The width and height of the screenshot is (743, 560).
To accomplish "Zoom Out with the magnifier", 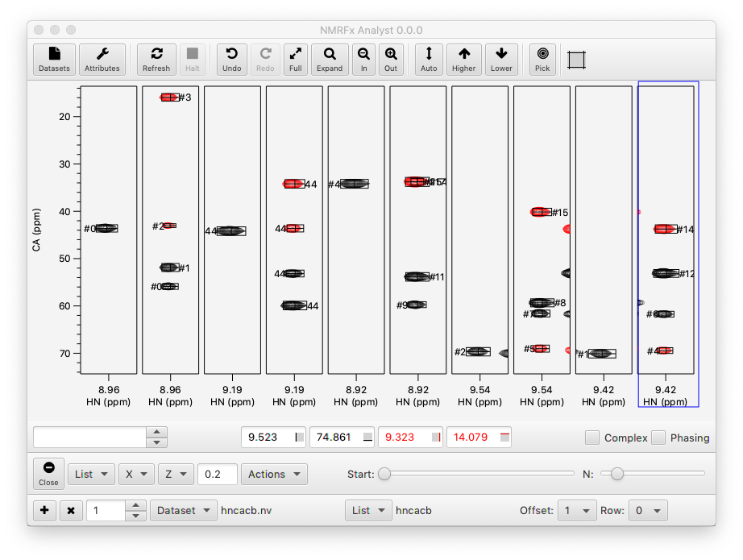I will click(391, 59).
